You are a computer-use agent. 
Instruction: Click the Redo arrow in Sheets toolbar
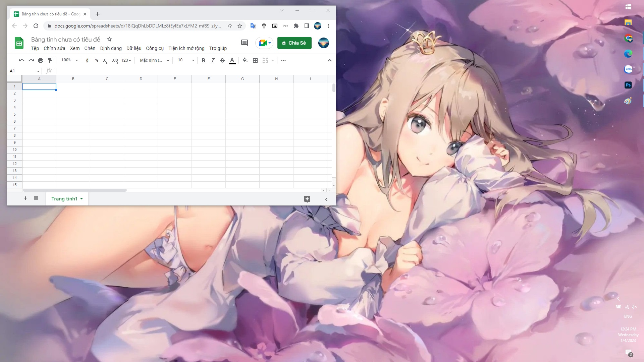[x=31, y=60]
